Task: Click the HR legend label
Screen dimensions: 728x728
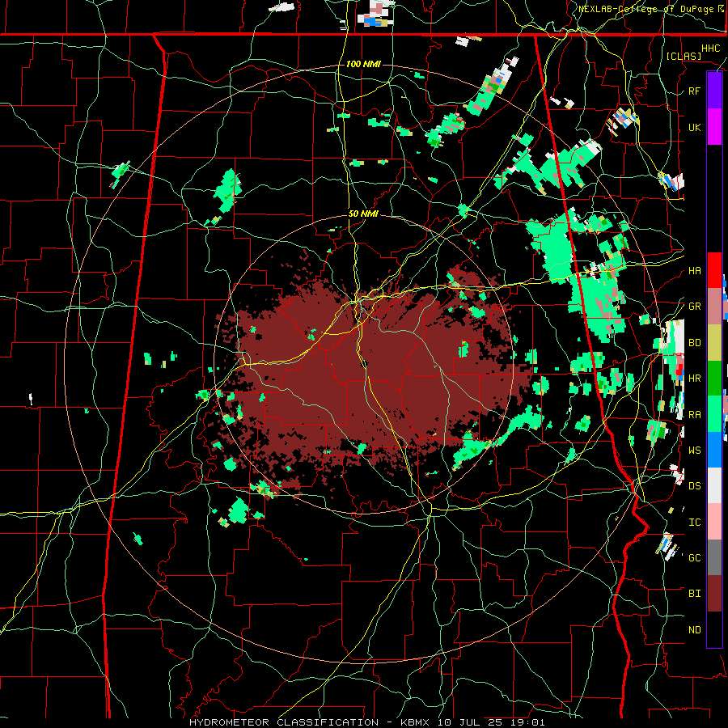Action: [694, 379]
